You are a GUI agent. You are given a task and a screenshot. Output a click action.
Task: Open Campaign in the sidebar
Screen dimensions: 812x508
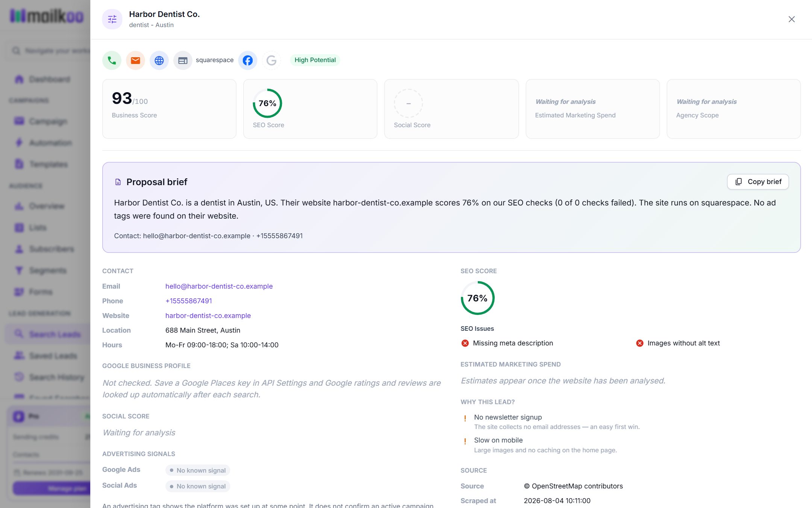coord(48,121)
